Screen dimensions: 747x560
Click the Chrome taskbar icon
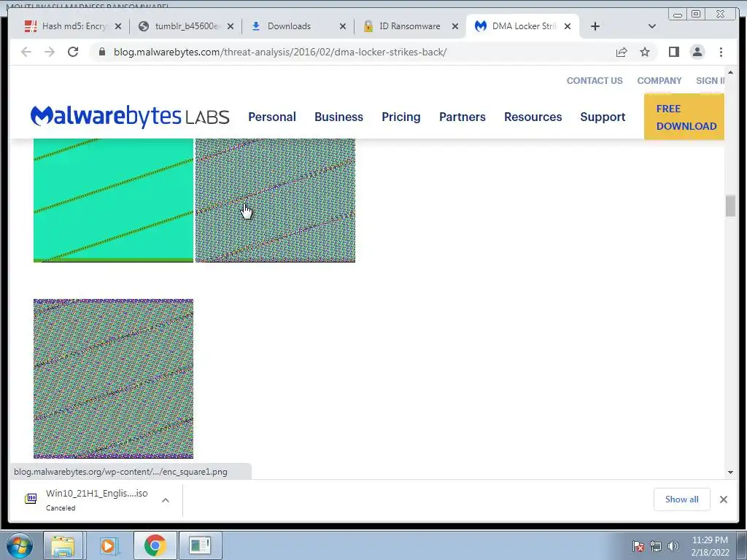155,545
